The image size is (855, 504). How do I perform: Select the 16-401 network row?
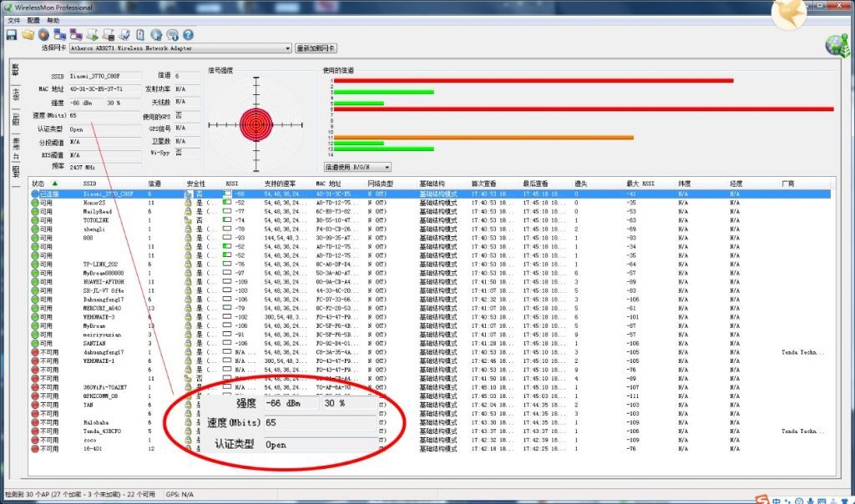(x=431, y=449)
